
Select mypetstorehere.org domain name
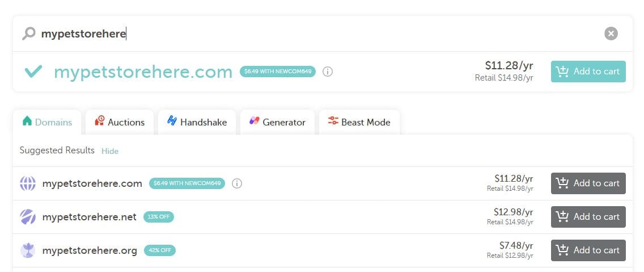[x=90, y=250]
